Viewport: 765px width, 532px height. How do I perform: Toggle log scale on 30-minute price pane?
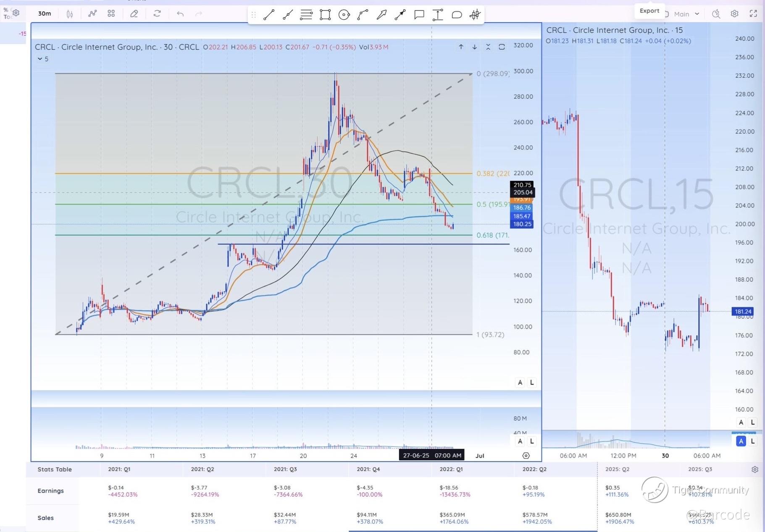tap(532, 382)
